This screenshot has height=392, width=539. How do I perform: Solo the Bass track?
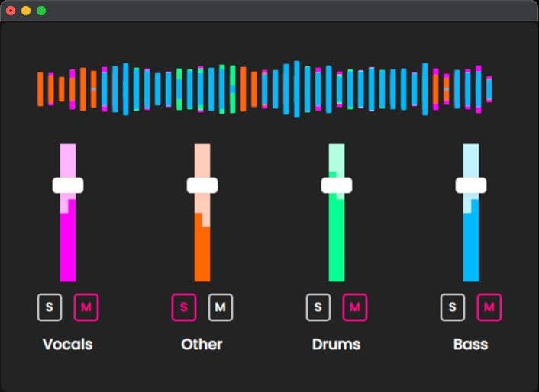453,307
